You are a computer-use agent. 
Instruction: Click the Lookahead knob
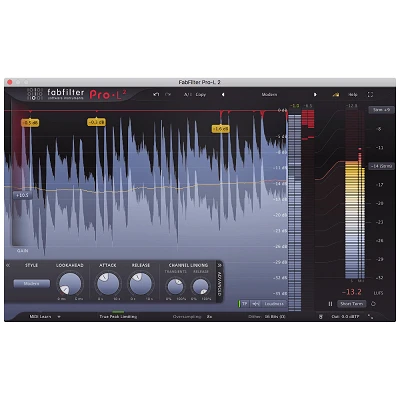coord(70,284)
